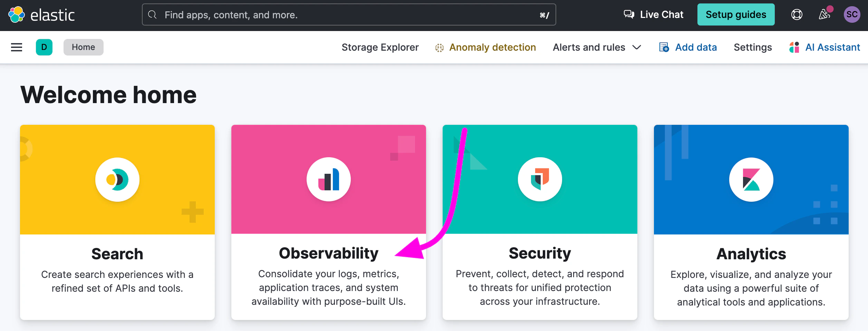Image resolution: width=868 pixels, height=331 pixels.
Task: Click the Home breadcrumb
Action: (83, 47)
